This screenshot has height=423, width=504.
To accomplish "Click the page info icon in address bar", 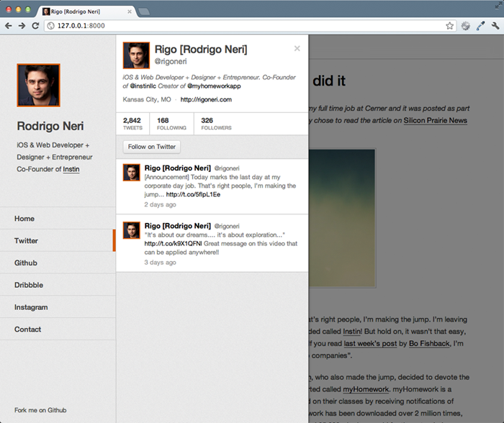I will pos(51,26).
